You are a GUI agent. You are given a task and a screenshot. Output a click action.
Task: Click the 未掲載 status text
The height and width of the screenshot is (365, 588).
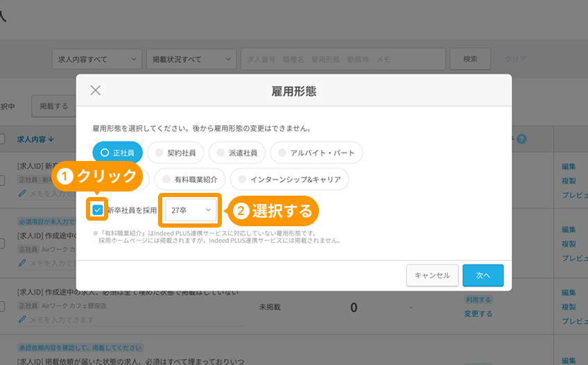[270, 307]
